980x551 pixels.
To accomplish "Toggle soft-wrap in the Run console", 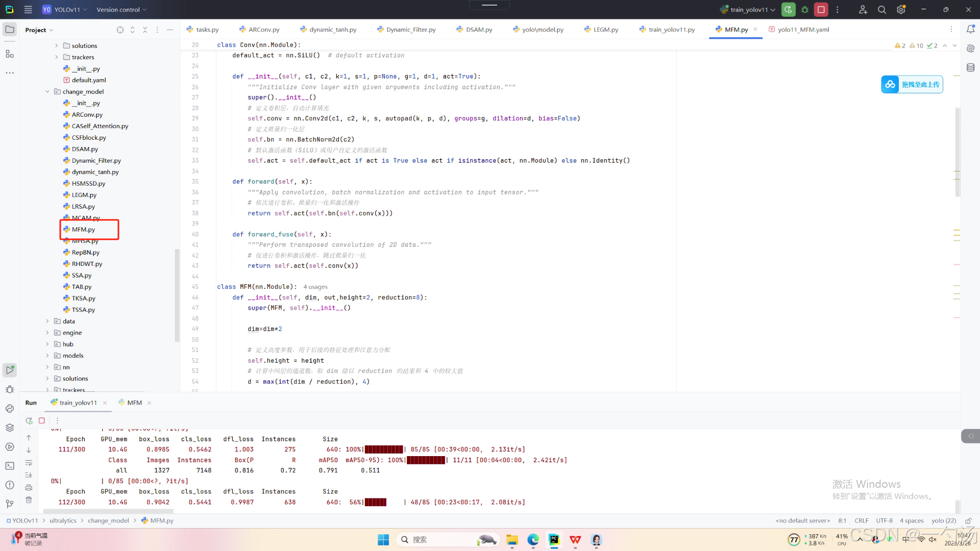I will click(x=29, y=463).
